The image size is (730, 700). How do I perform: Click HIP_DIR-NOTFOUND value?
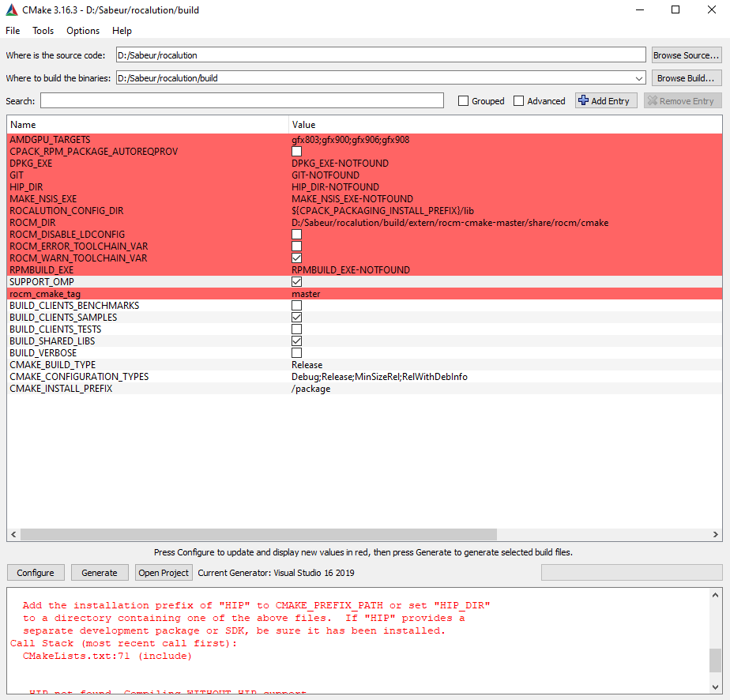tap(335, 187)
